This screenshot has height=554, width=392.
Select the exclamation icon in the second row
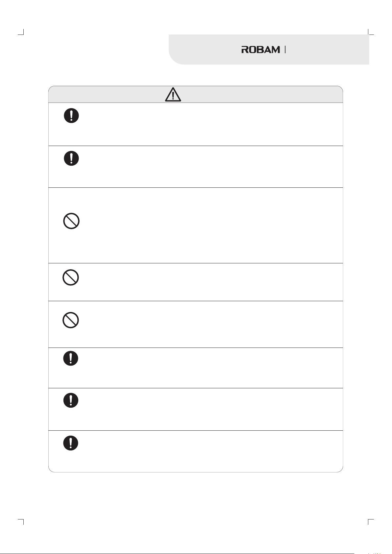click(71, 158)
